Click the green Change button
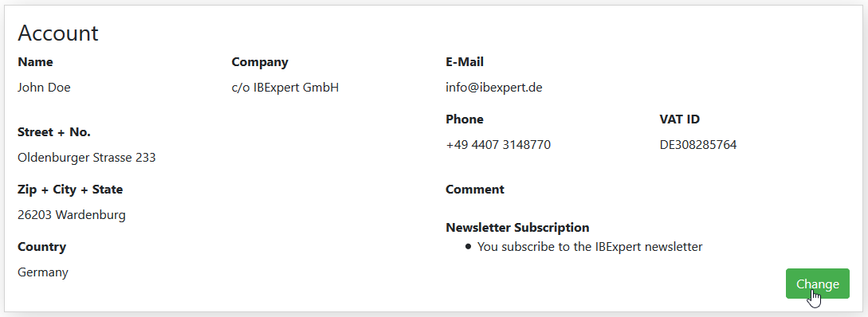The width and height of the screenshot is (868, 317). (817, 284)
